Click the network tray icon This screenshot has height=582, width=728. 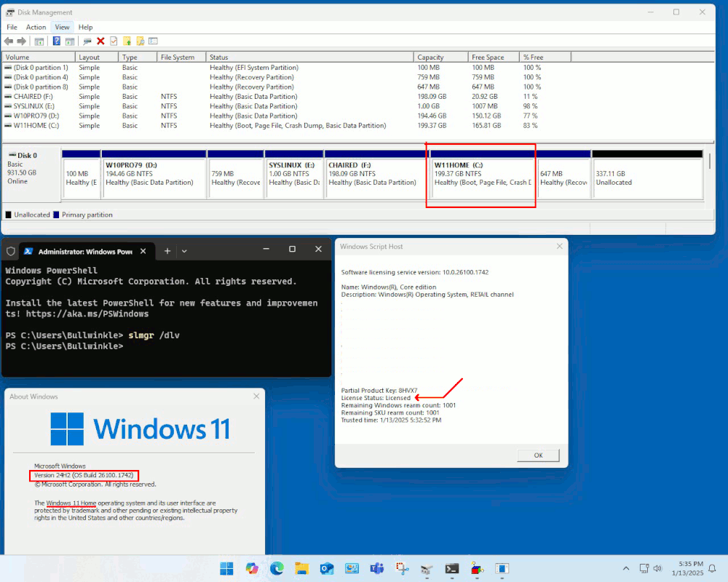[644, 568]
